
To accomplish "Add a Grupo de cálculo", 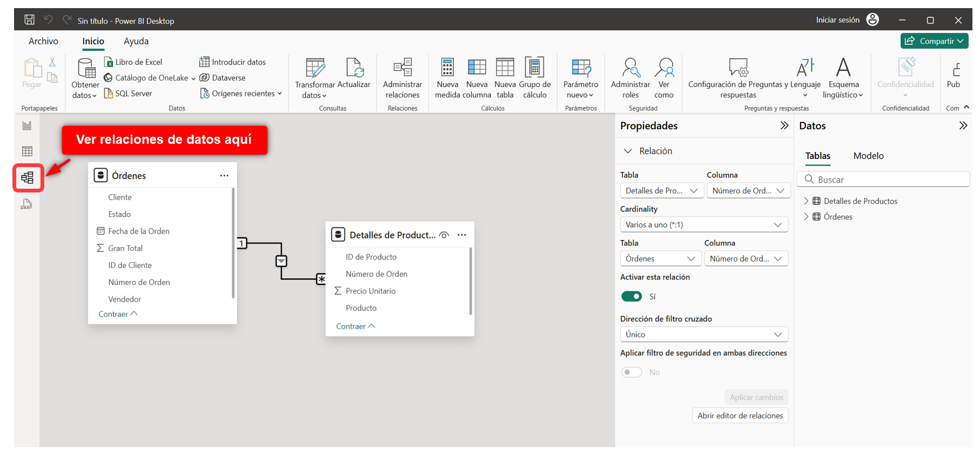I will (535, 78).
